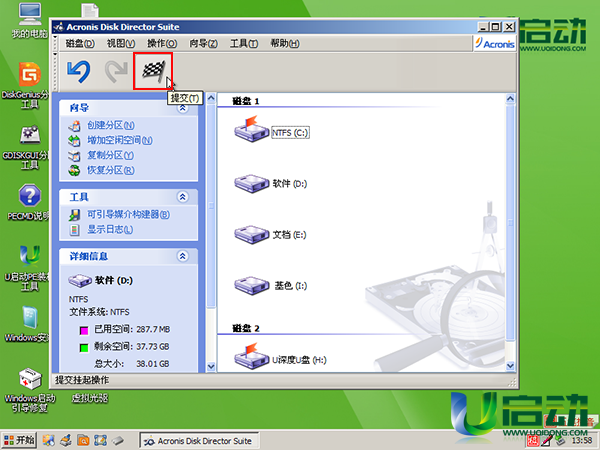This screenshot has width=600, height=450.
Task: Click the Acronis logo in menu bar
Action: coord(495,44)
